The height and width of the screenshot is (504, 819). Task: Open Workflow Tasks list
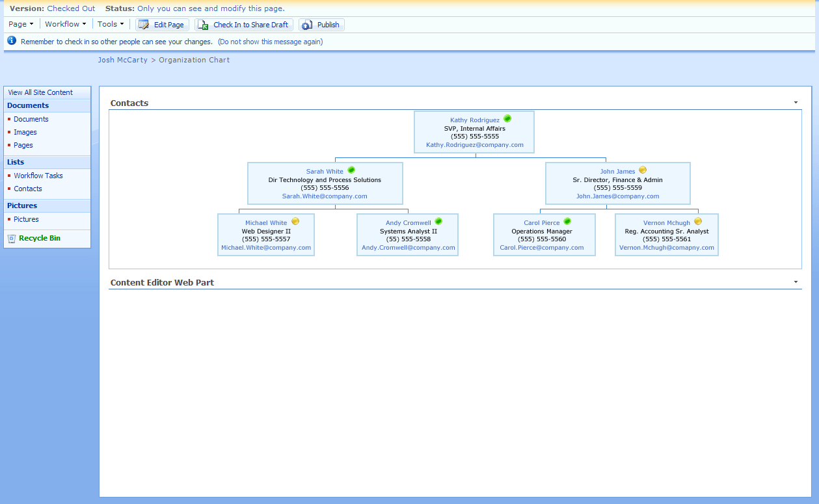point(38,176)
